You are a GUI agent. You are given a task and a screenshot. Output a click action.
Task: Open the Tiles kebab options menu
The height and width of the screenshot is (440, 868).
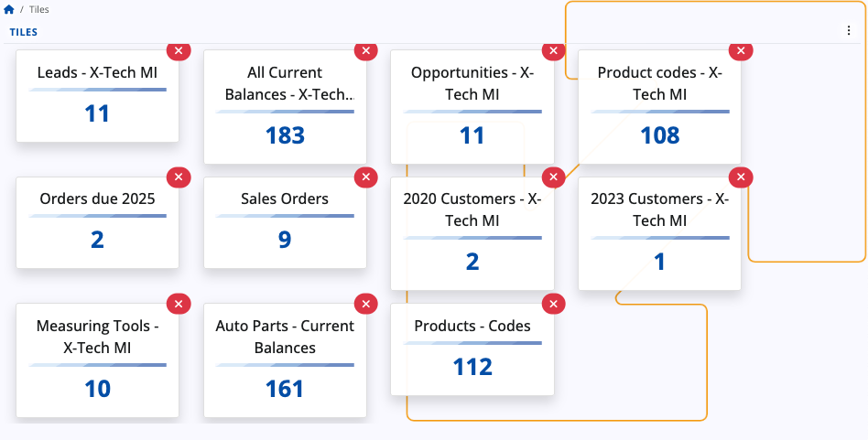click(849, 31)
